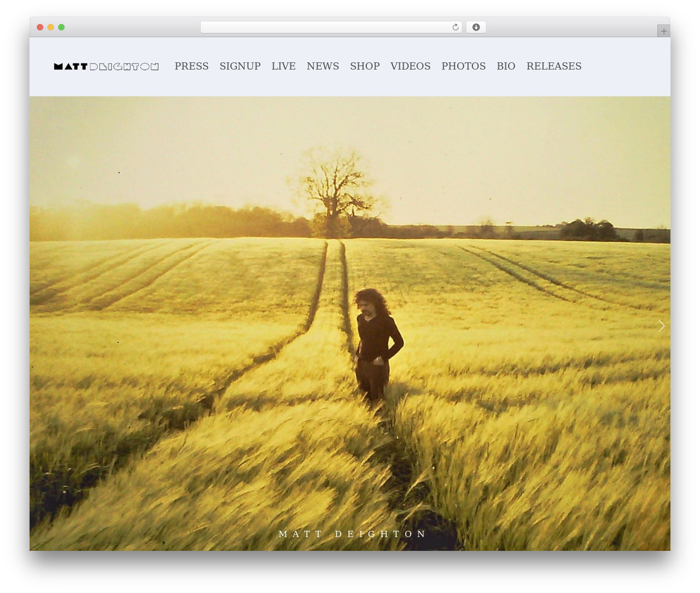Open the LIVE menu item

(x=283, y=66)
